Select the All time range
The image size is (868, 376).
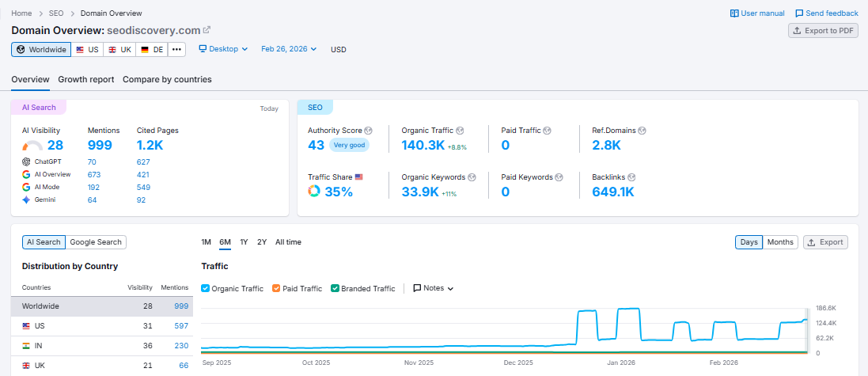coord(289,242)
